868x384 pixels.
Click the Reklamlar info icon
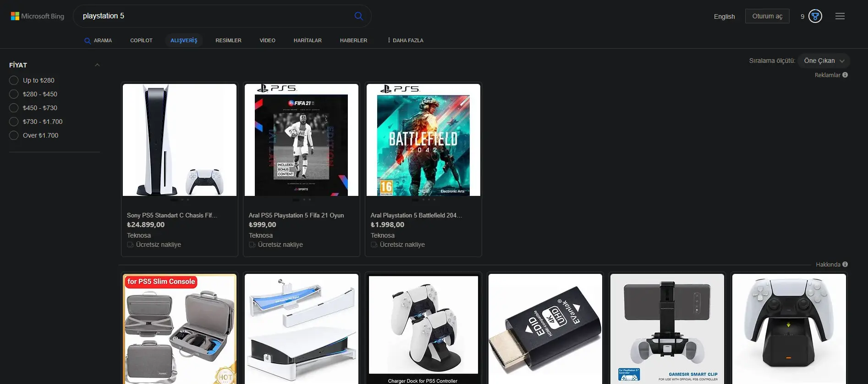coord(845,75)
